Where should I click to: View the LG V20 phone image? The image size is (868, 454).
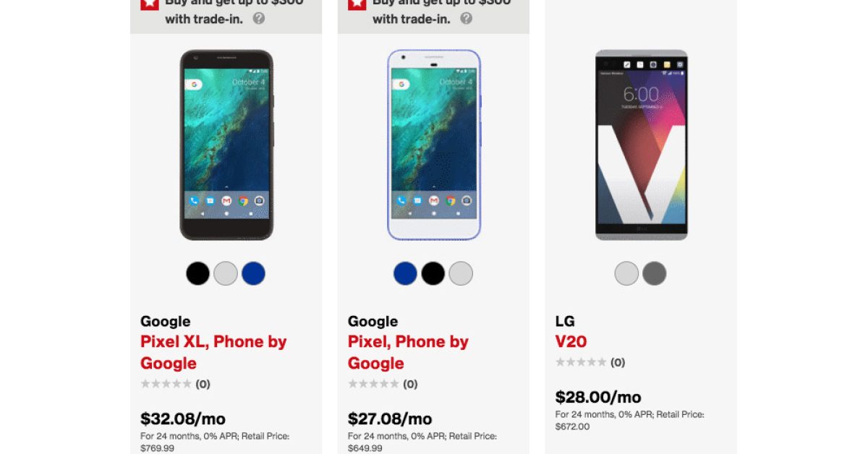click(642, 145)
